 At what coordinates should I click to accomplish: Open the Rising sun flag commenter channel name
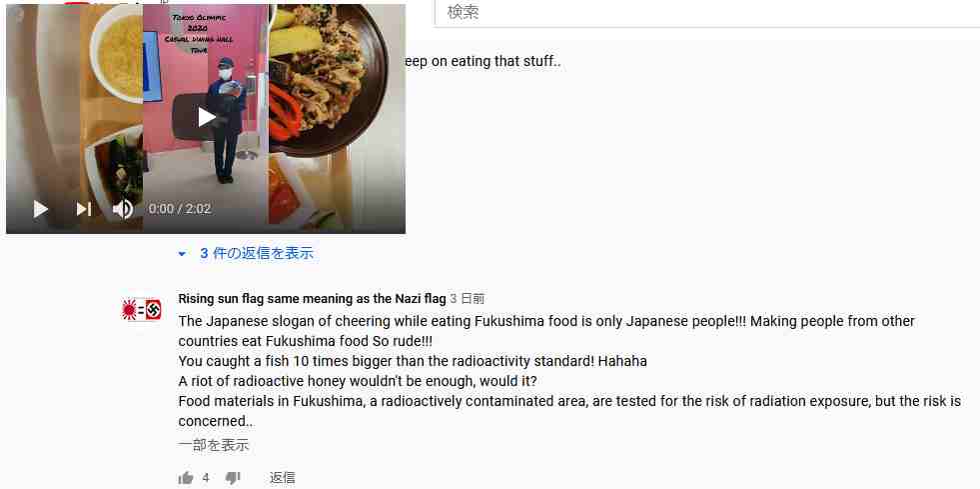(x=312, y=299)
